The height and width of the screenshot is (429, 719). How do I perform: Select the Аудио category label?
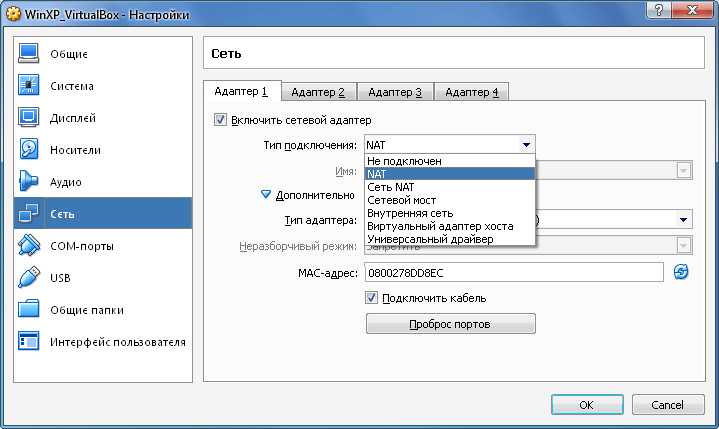[66, 182]
